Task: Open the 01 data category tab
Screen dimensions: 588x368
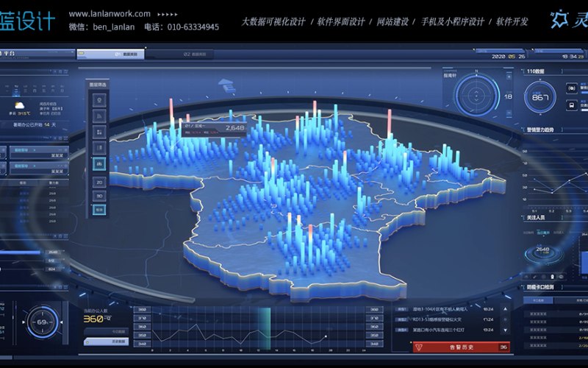Action: (111, 54)
